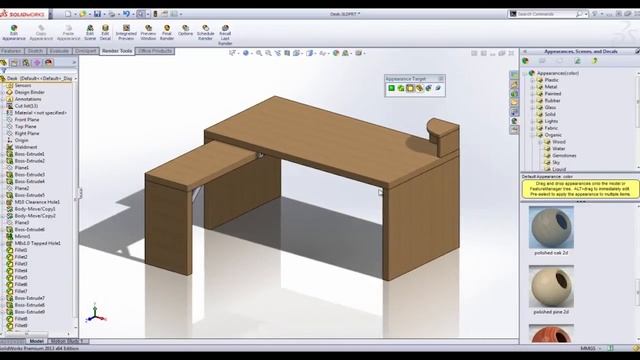
Task: Click the Print icon
Action: coord(112,14)
